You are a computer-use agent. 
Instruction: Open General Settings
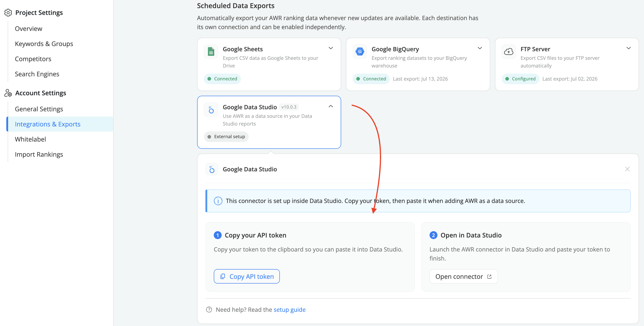pyautogui.click(x=39, y=109)
